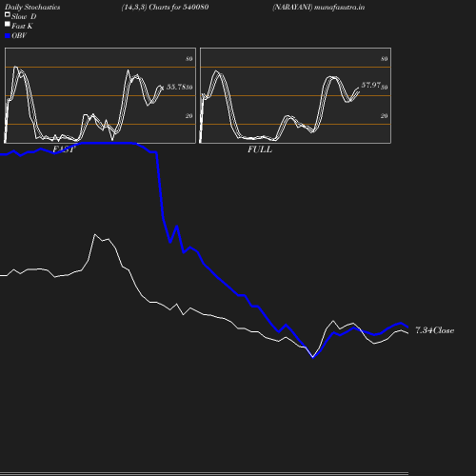Click the 20 level label in FULL chart
This screenshot has height=476, width=476.
pyautogui.click(x=385, y=116)
